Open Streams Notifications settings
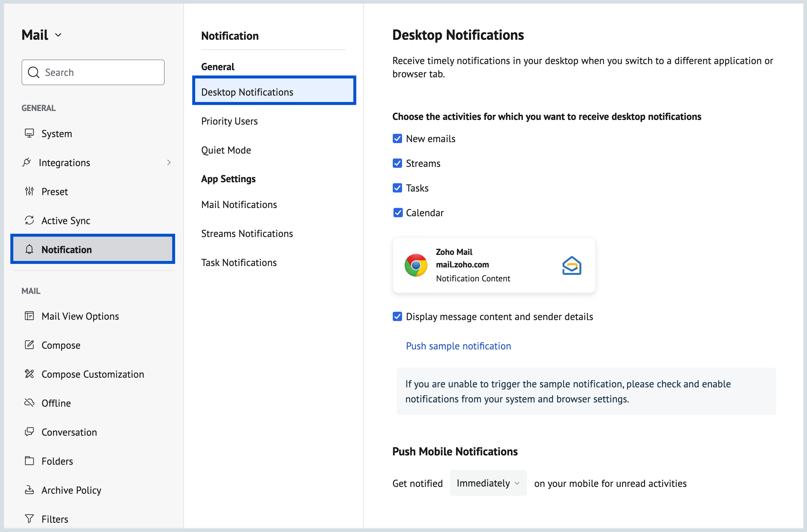The image size is (807, 532). pyautogui.click(x=247, y=233)
